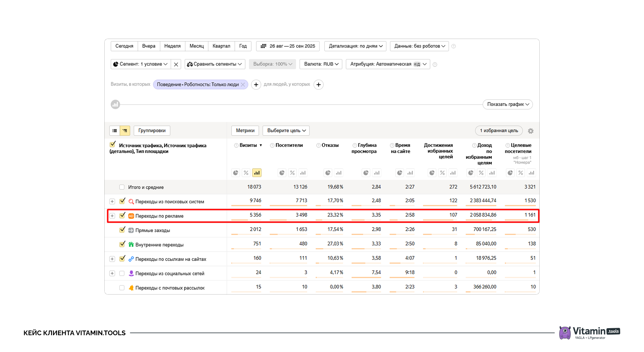Sort by the Визиты column header
644x352 pixels.
[248, 145]
